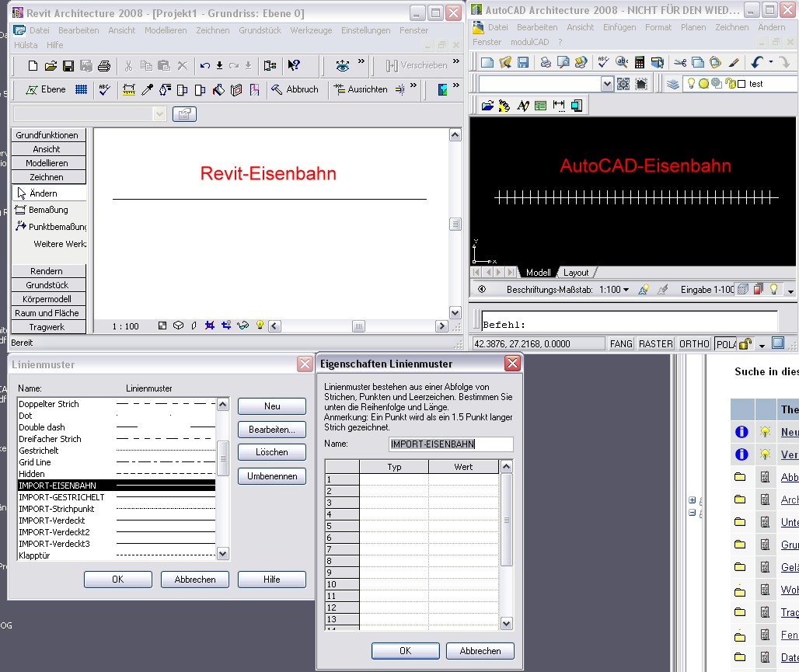Print the Revit view using the printer icon
Screen dimensions: 799x672
click(x=104, y=65)
